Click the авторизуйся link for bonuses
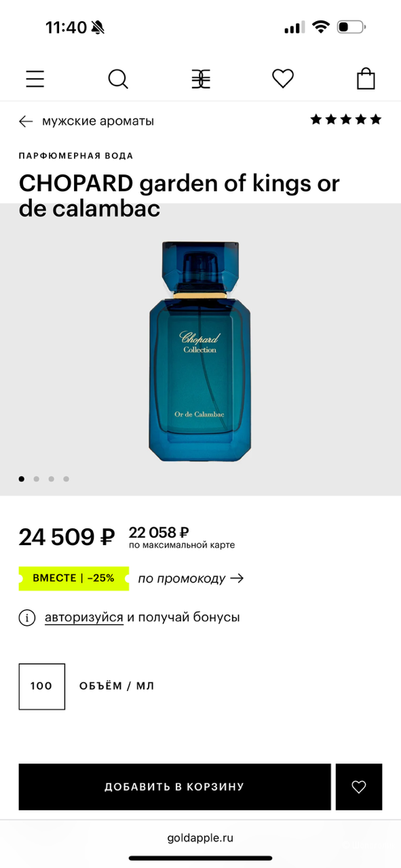Viewport: 401px width, 868px height. [x=83, y=617]
